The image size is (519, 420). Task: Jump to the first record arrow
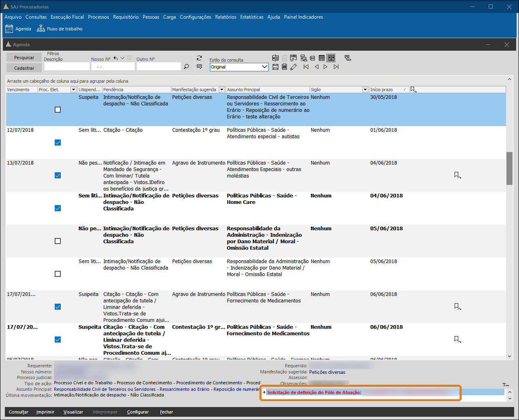(306, 67)
